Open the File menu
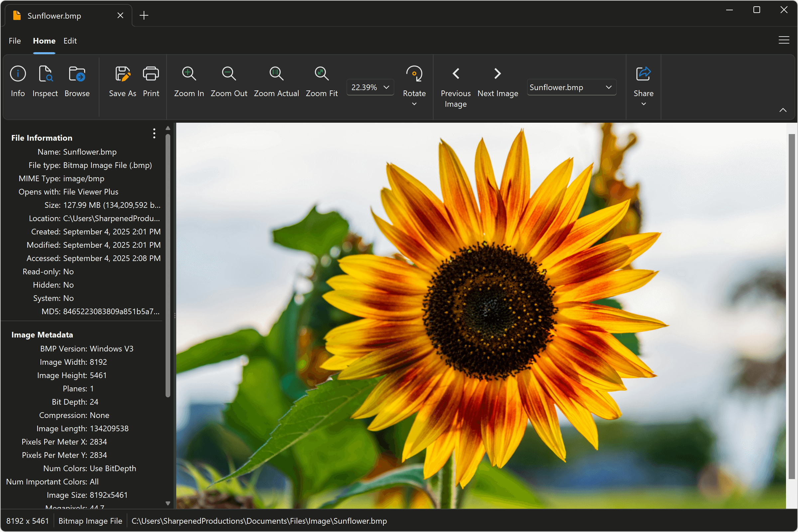 tap(15, 41)
